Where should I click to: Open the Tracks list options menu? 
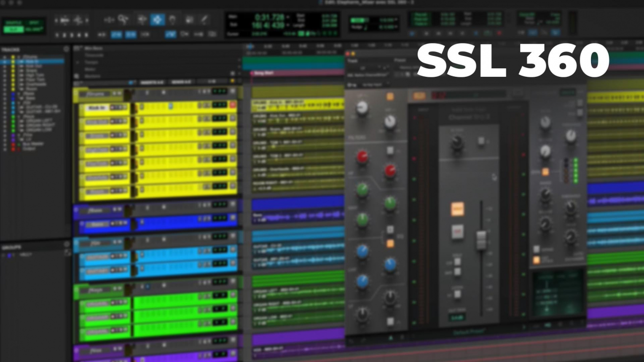[66, 50]
